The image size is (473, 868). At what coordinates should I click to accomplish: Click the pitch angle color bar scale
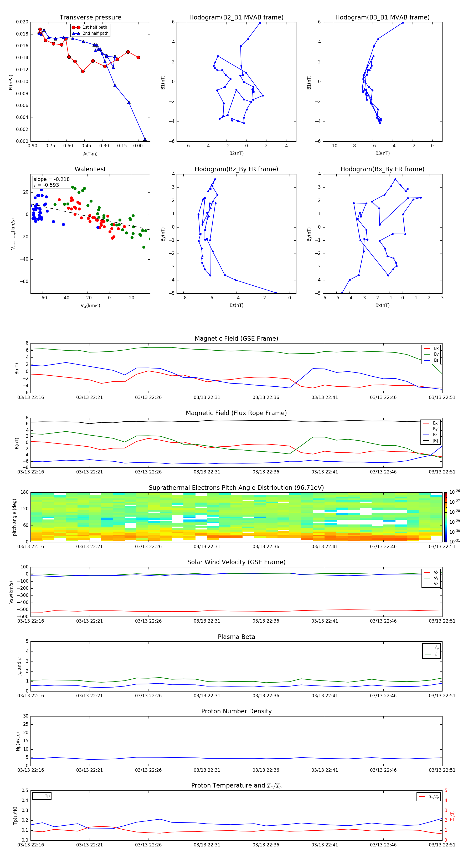(446, 517)
